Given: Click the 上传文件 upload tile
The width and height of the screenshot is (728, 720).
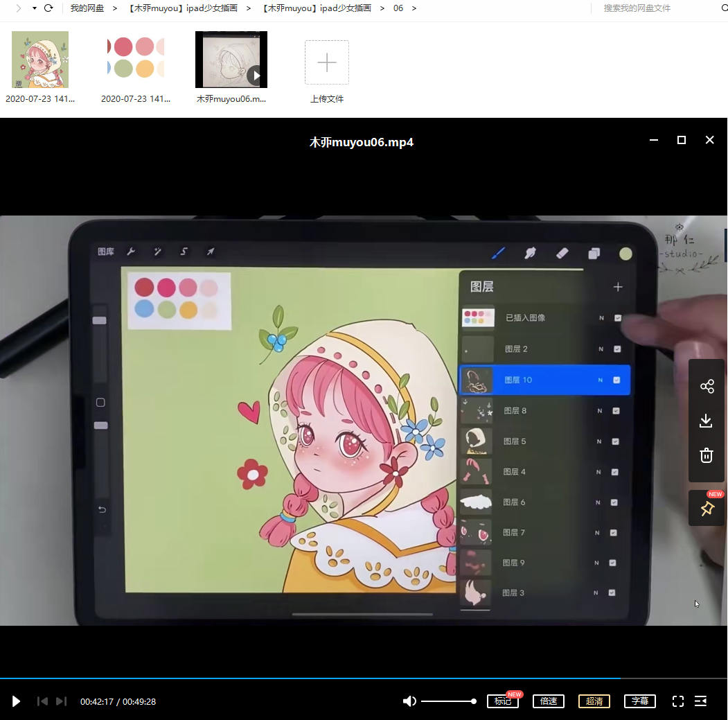Looking at the screenshot, I should 327,70.
